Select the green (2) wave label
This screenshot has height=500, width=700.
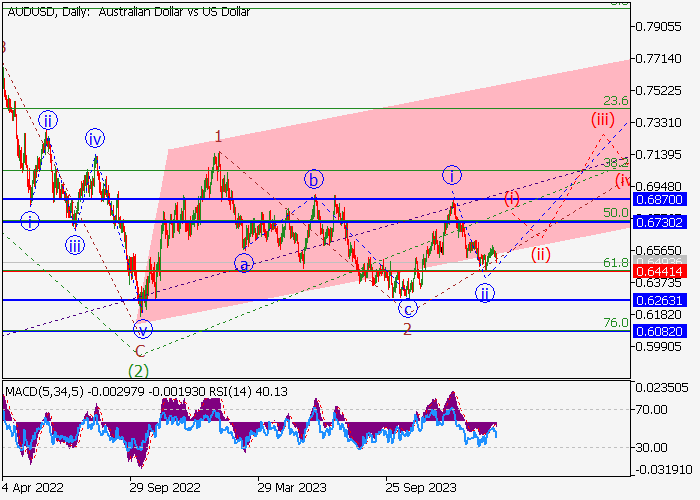[x=138, y=371]
